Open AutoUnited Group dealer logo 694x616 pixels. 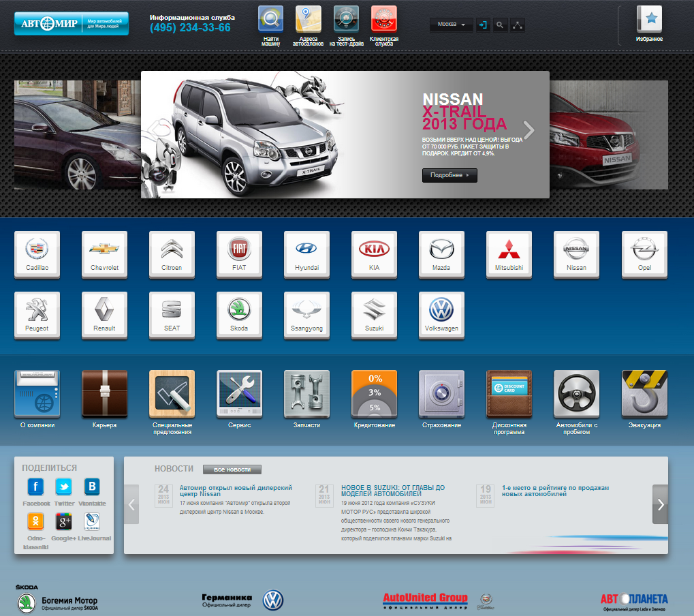pyautogui.click(x=438, y=601)
